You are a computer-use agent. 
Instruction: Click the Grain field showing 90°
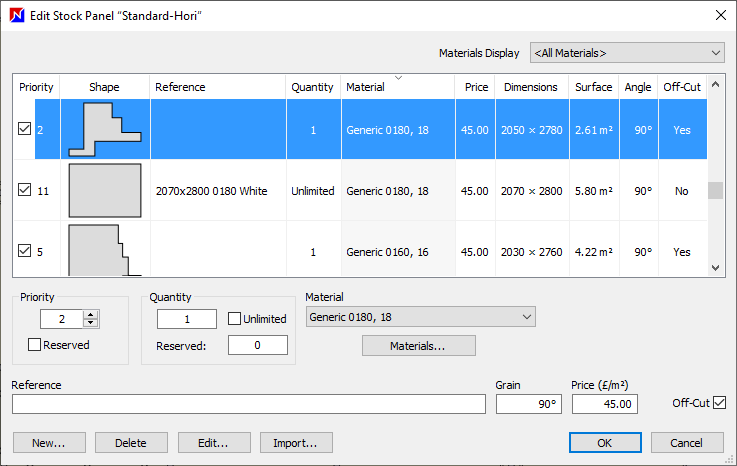(529, 404)
